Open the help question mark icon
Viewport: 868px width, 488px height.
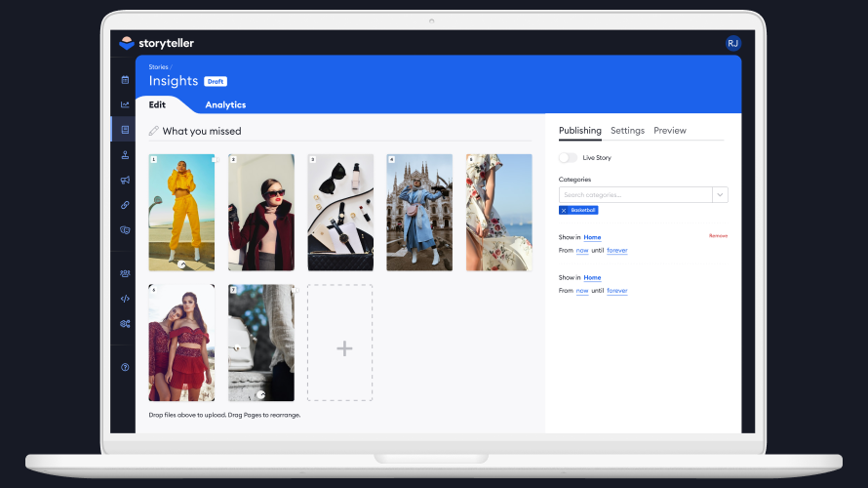[125, 367]
